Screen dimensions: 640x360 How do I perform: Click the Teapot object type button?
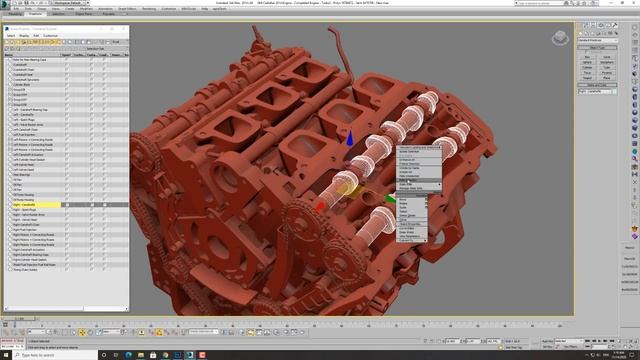point(587,78)
